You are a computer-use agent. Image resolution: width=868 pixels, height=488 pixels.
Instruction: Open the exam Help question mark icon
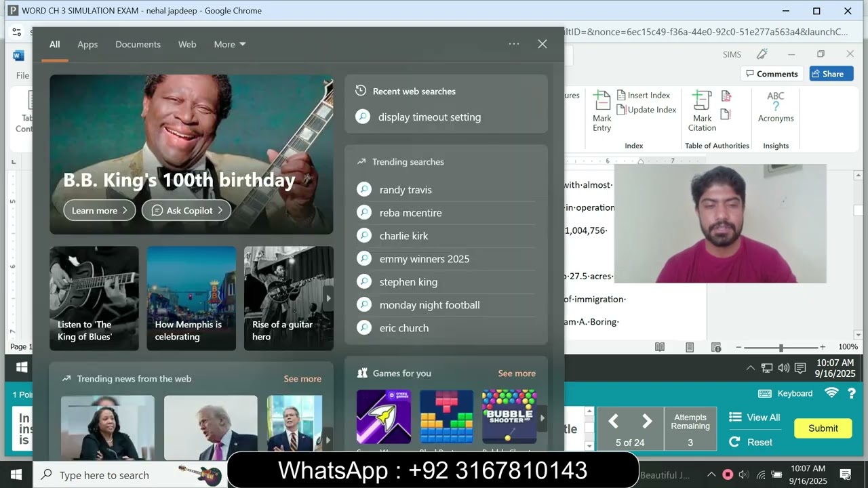pyautogui.click(x=852, y=393)
